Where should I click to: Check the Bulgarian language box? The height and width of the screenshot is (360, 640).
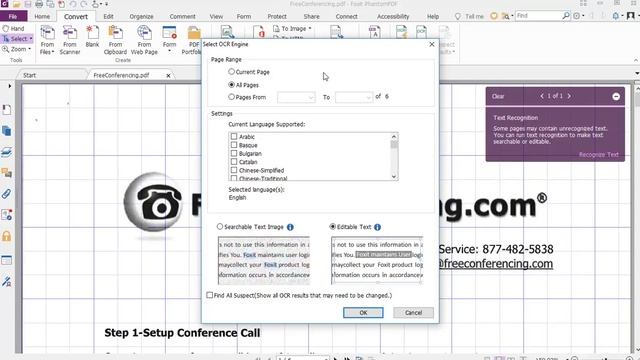click(234, 153)
